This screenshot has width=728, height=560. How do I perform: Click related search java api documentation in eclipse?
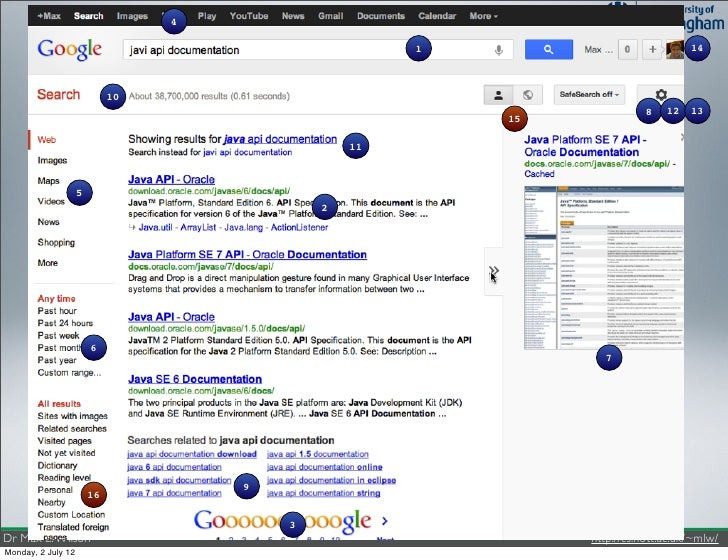pos(331,480)
